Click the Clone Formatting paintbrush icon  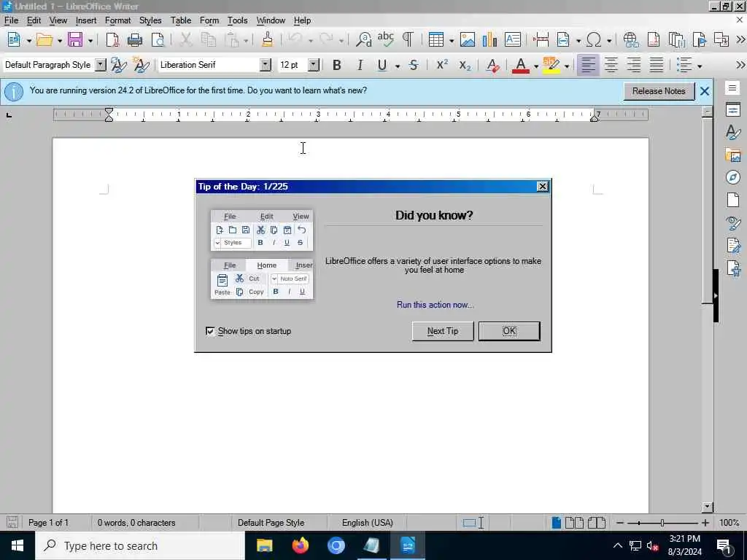pos(267,39)
